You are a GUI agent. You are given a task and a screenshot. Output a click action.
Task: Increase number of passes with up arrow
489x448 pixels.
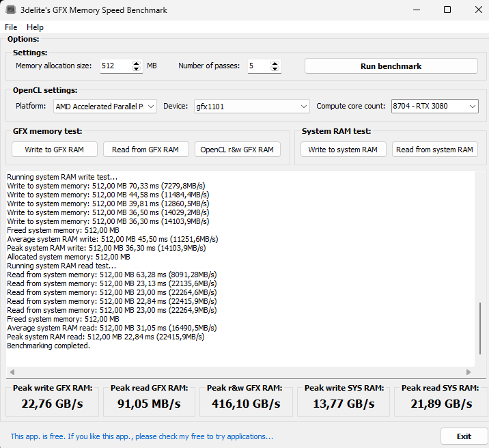click(275, 64)
